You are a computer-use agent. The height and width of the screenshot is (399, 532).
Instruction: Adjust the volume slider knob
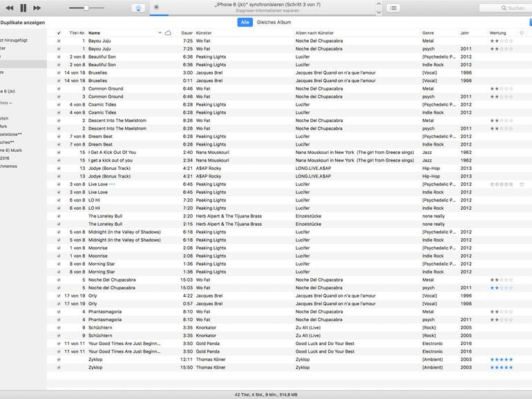click(x=86, y=8)
